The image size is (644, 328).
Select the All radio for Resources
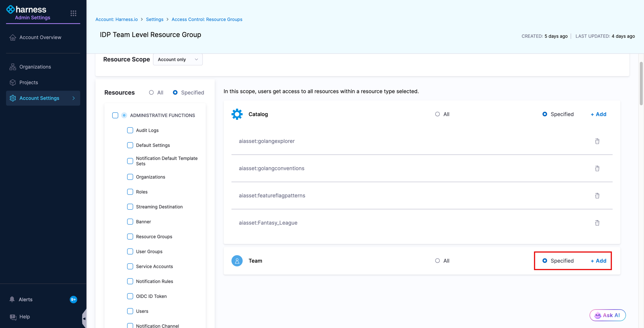click(151, 93)
